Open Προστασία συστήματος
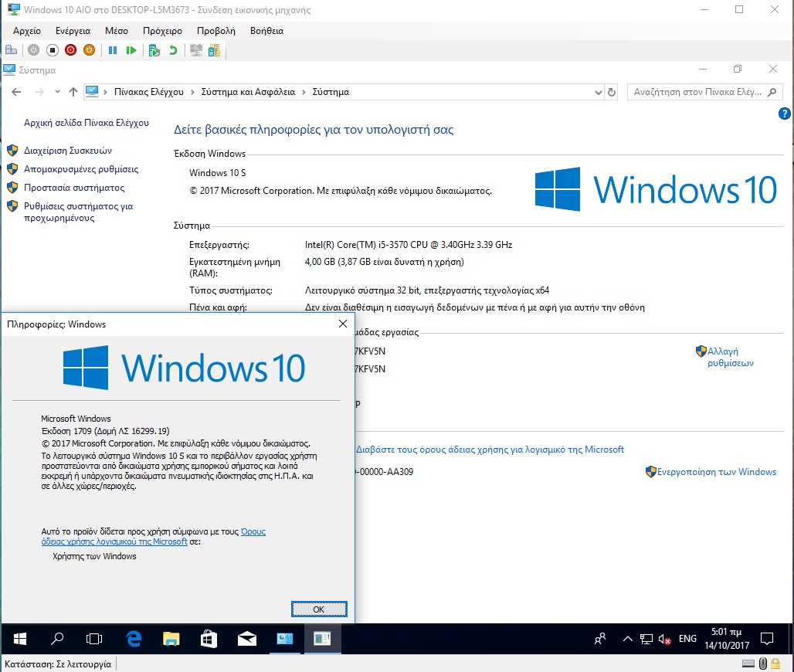 coord(74,188)
